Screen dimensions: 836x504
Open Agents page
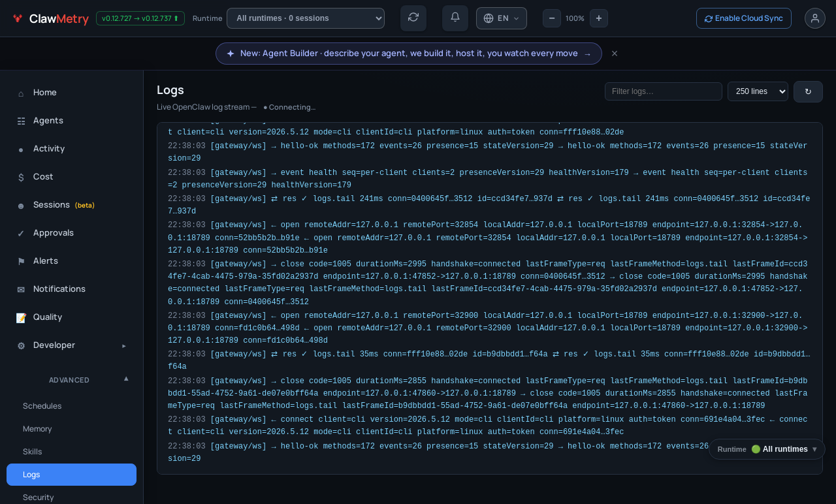click(72, 121)
